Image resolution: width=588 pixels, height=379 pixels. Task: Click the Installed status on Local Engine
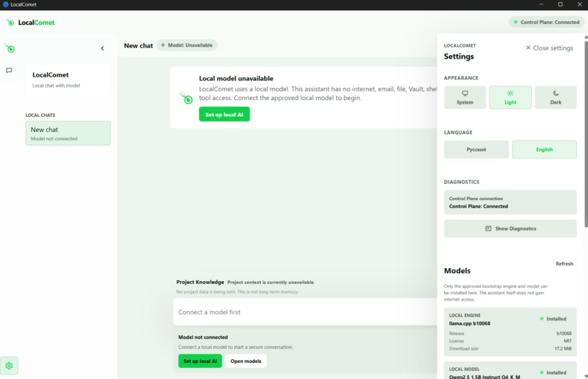(553, 318)
